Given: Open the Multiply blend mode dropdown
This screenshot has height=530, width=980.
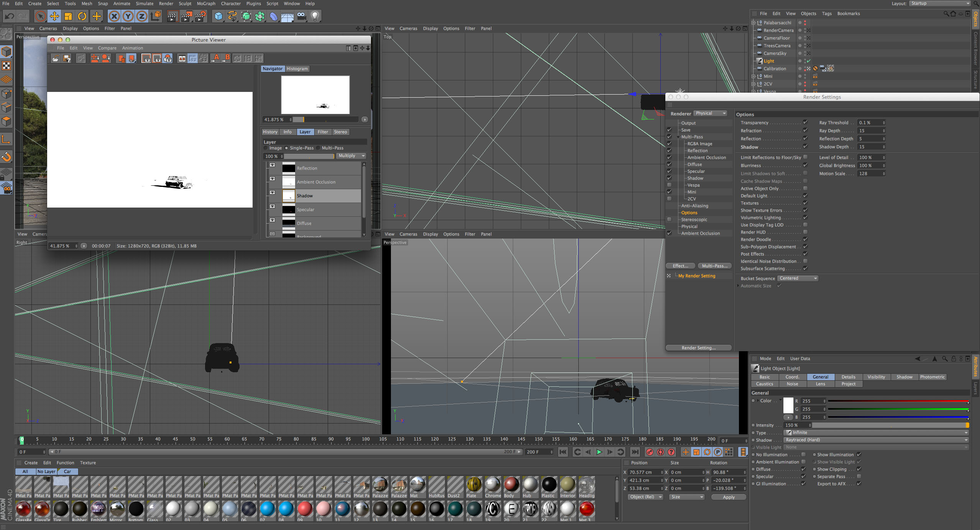Looking at the screenshot, I should click(x=351, y=156).
